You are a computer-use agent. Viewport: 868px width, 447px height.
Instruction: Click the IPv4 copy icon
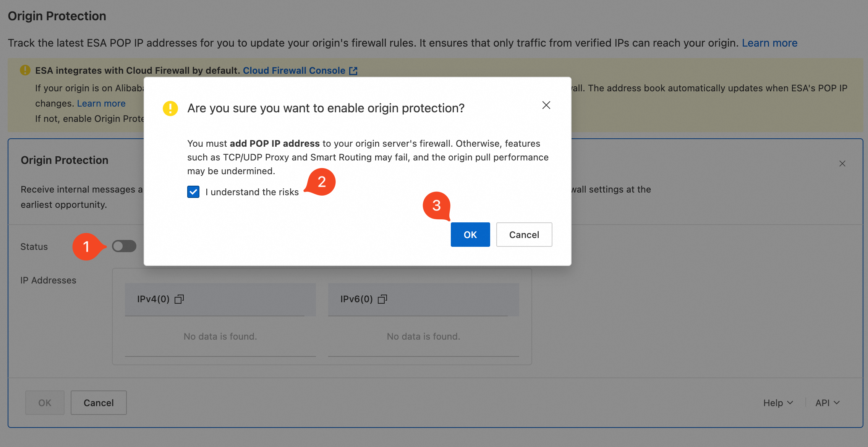pos(179,299)
